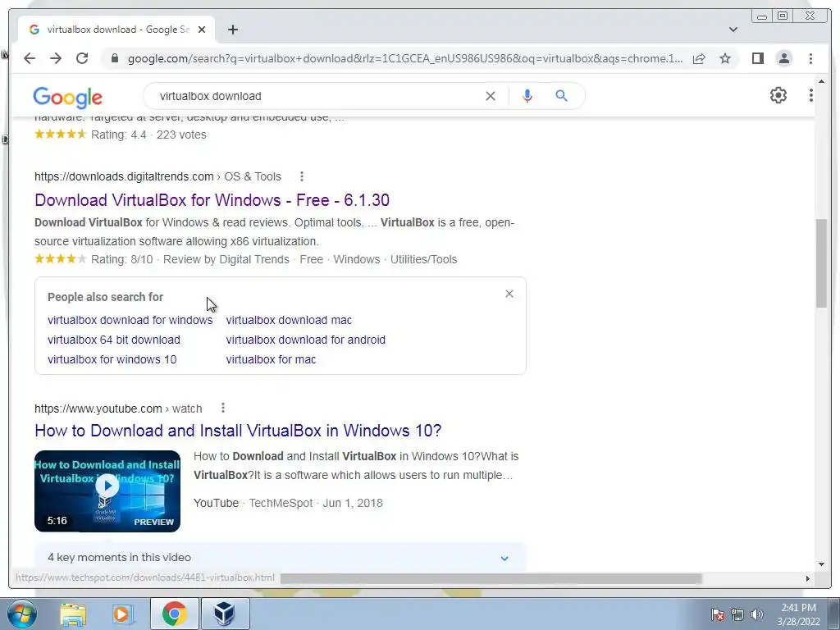The width and height of the screenshot is (840, 630).
Task: Open Windows Explorer from the taskbar
Action: [x=73, y=614]
